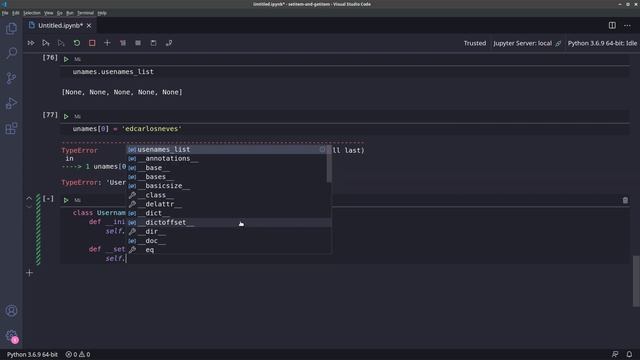Image resolution: width=640 pixels, height=360 pixels.
Task: Choose __eq__ autocomplete suggestion
Action: click(229, 250)
